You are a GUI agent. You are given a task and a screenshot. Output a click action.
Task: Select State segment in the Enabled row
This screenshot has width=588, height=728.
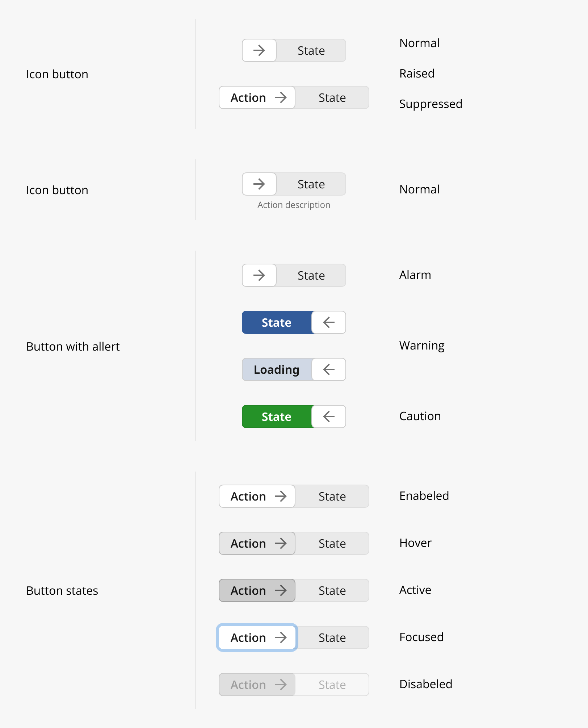tap(332, 496)
